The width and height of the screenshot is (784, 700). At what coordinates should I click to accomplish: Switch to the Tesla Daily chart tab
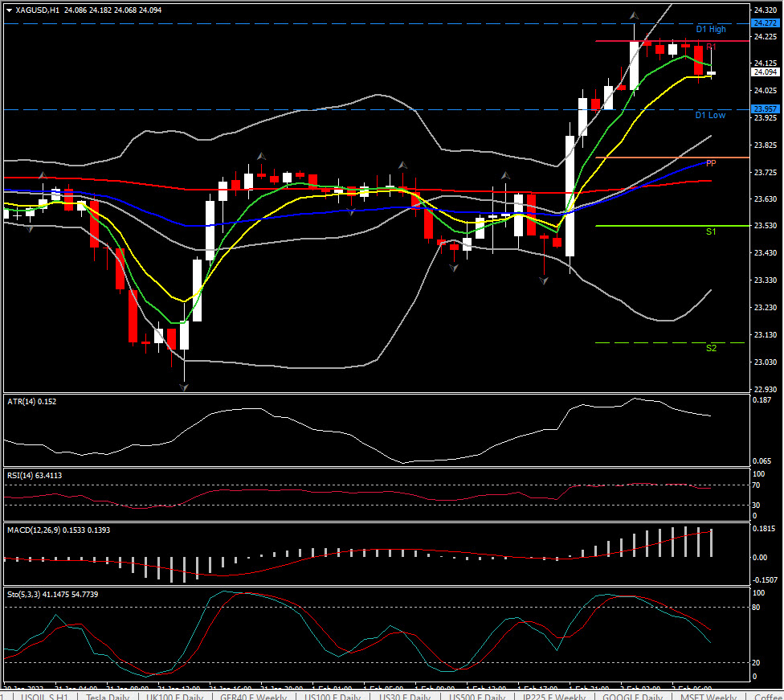105,696
